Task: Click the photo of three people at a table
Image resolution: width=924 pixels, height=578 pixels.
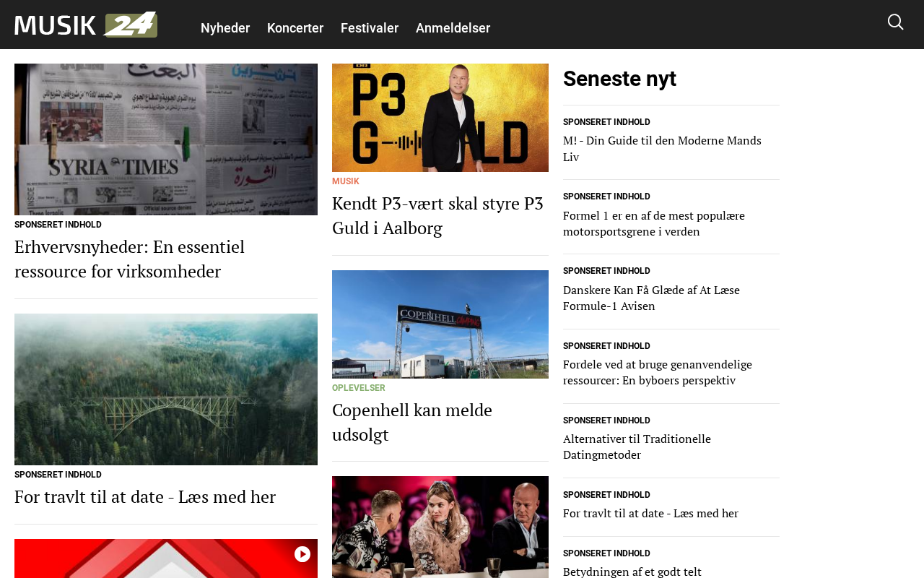Action: tap(440, 527)
